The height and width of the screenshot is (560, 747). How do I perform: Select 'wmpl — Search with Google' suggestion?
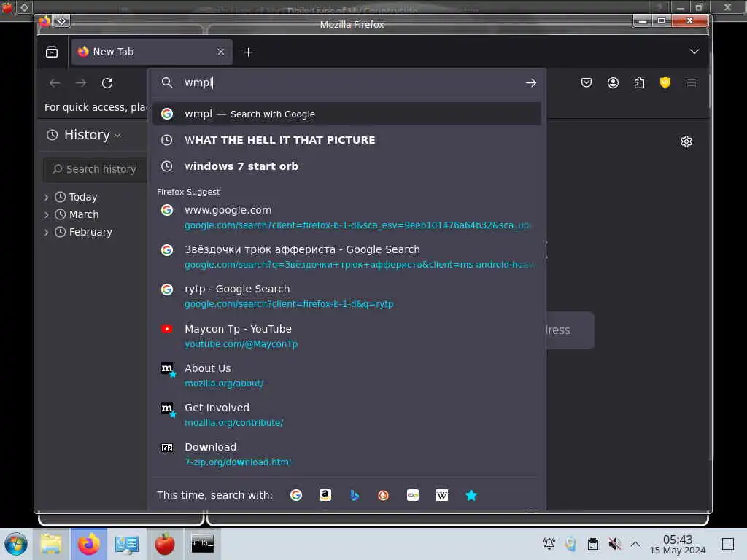[347, 114]
